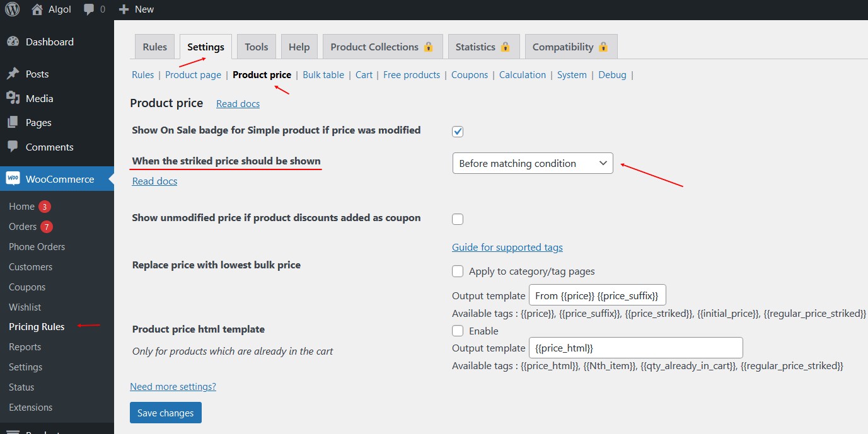Open the Tools tab
Viewport: 868px width, 434px height.
(257, 47)
